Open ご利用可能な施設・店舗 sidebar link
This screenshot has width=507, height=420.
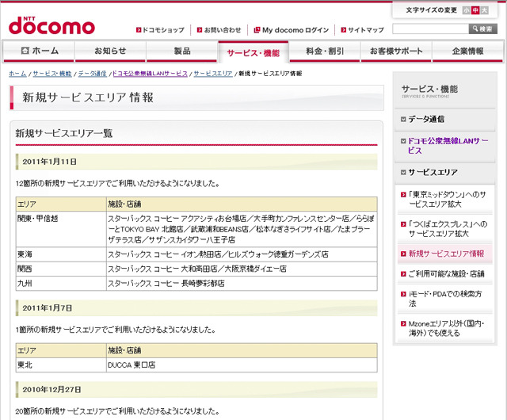click(x=446, y=274)
